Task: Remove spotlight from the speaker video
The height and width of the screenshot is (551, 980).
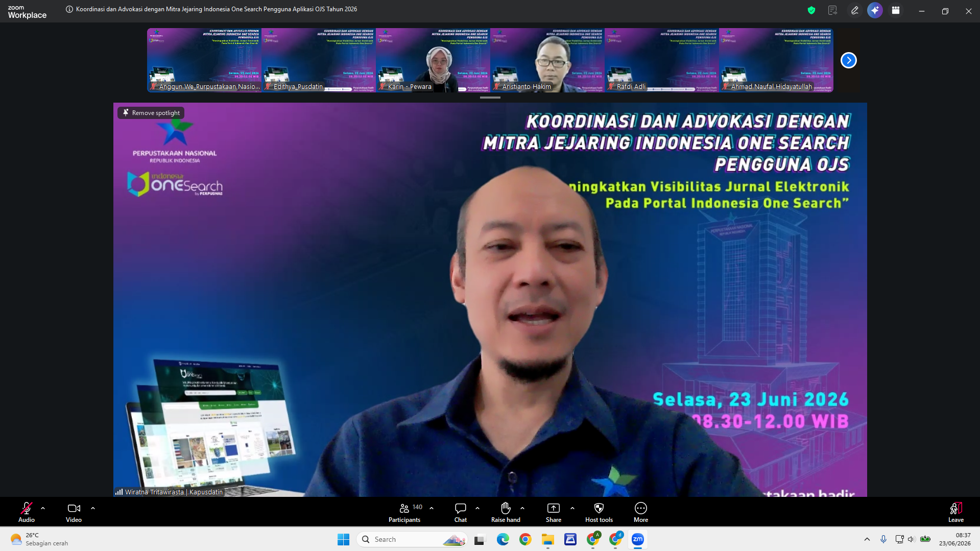Action: click(151, 113)
